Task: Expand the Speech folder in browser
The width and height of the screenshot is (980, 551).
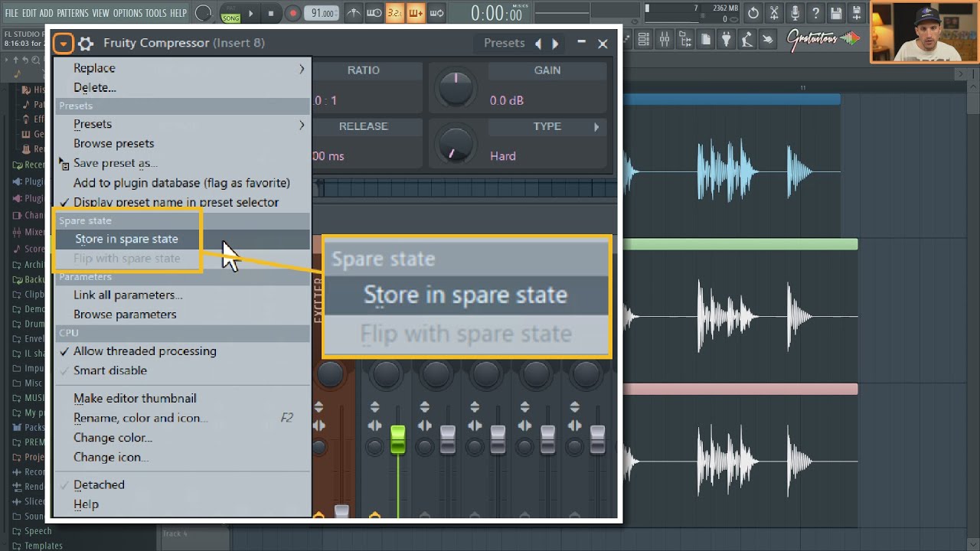Action: pyautogui.click(x=32, y=531)
